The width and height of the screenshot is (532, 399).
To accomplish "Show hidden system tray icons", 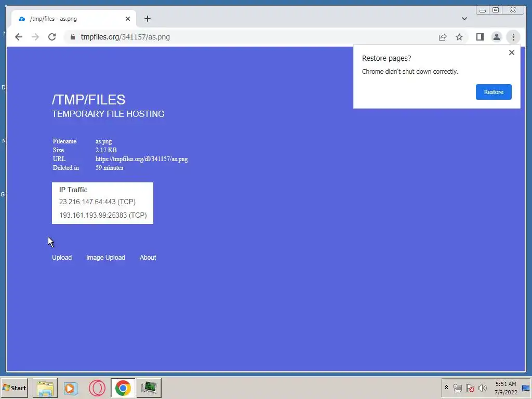I will point(446,388).
